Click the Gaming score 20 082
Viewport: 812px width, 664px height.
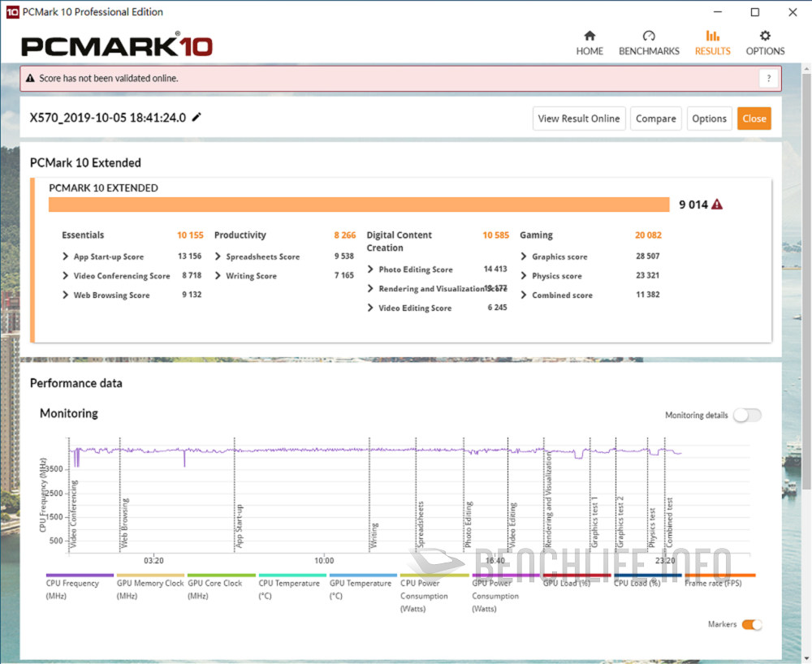tap(648, 235)
